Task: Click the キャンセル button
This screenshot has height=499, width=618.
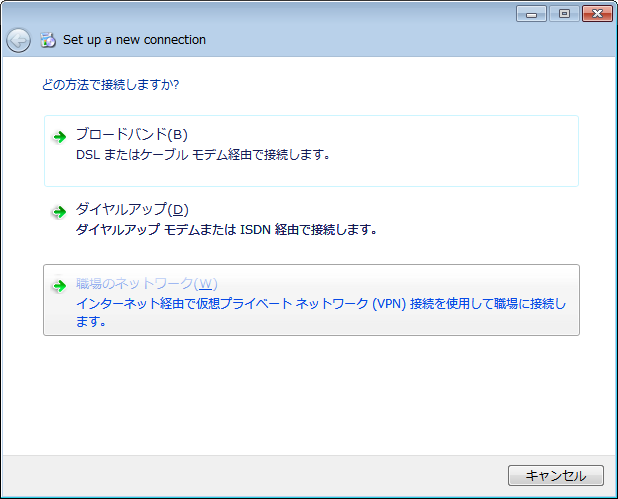Action: pyautogui.click(x=556, y=475)
